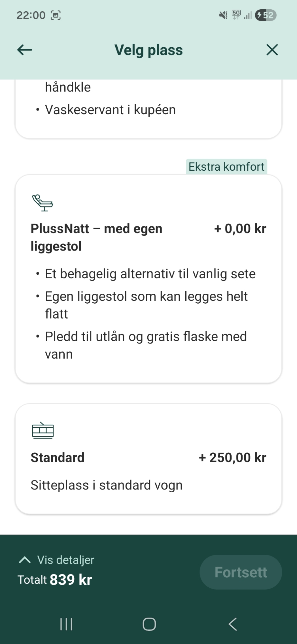Image resolution: width=297 pixels, height=644 pixels.
Task: Tap the Vis detaljer chevron arrow
Action: coord(25,560)
